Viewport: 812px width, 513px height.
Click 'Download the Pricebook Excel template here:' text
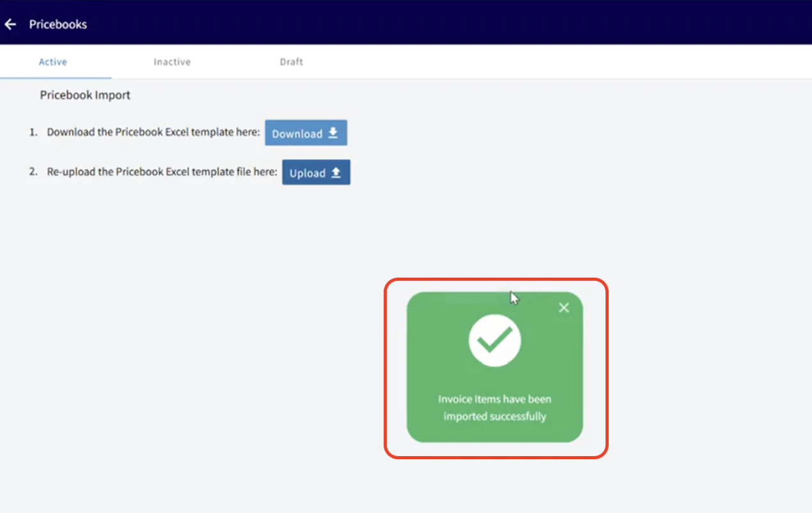(153, 132)
